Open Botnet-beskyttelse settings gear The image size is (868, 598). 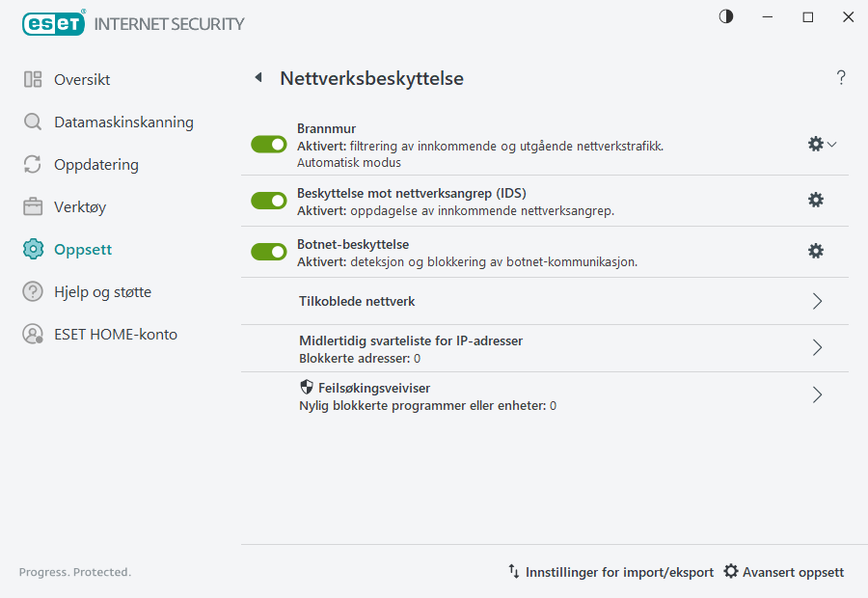(816, 251)
